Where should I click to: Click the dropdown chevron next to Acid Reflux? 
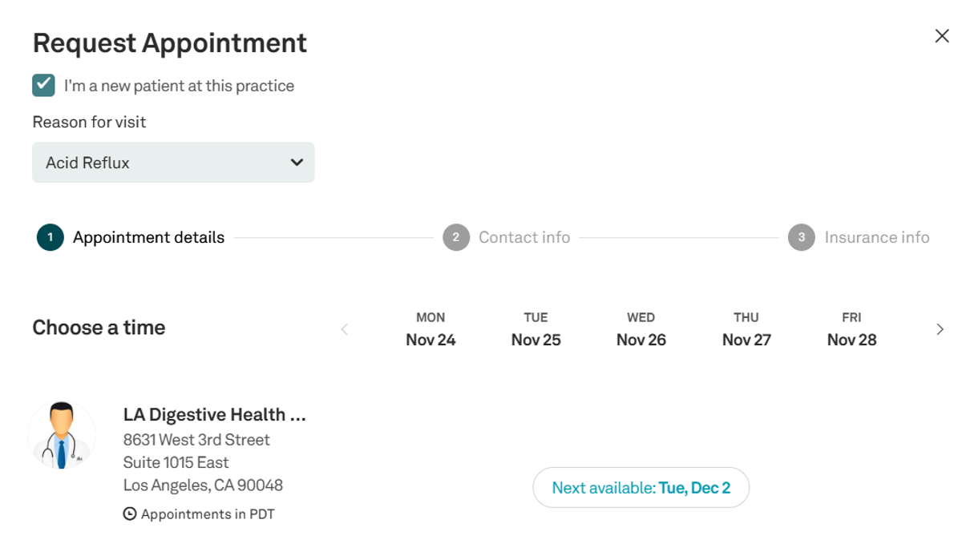297,163
